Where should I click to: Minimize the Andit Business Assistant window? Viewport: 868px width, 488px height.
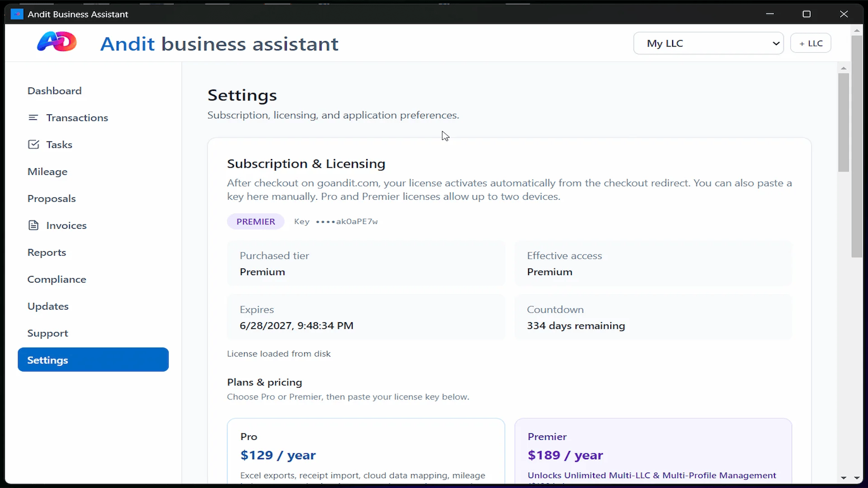(770, 14)
